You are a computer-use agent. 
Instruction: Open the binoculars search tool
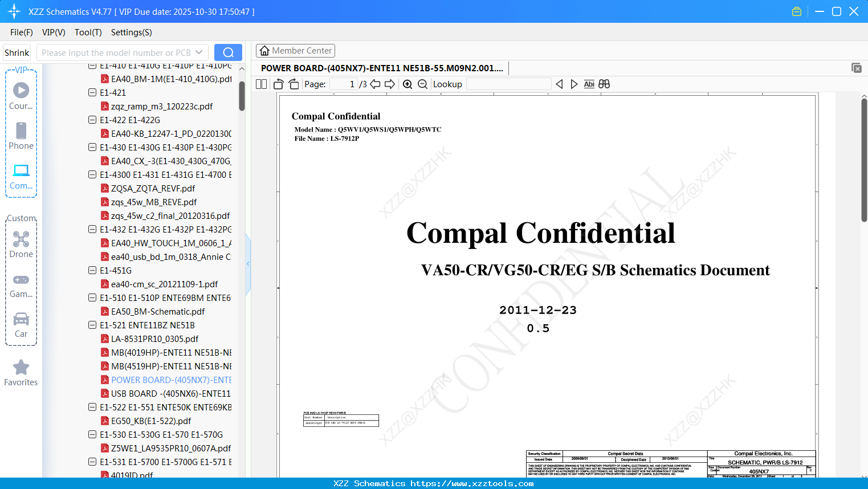604,84
